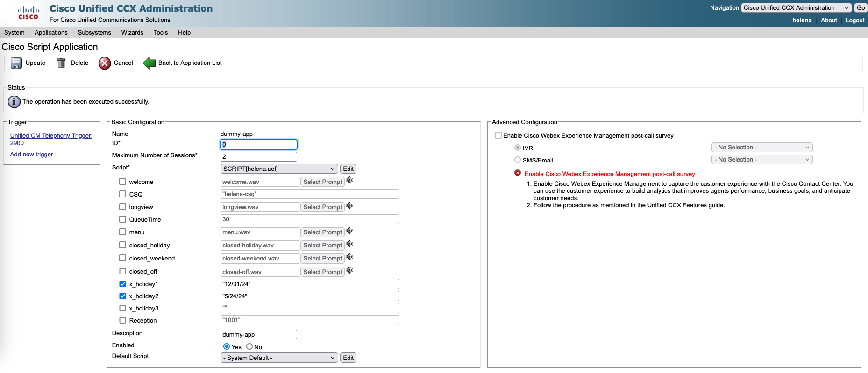The width and height of the screenshot is (868, 373).
Task: Click the red Cancel icon
Action: tap(105, 63)
